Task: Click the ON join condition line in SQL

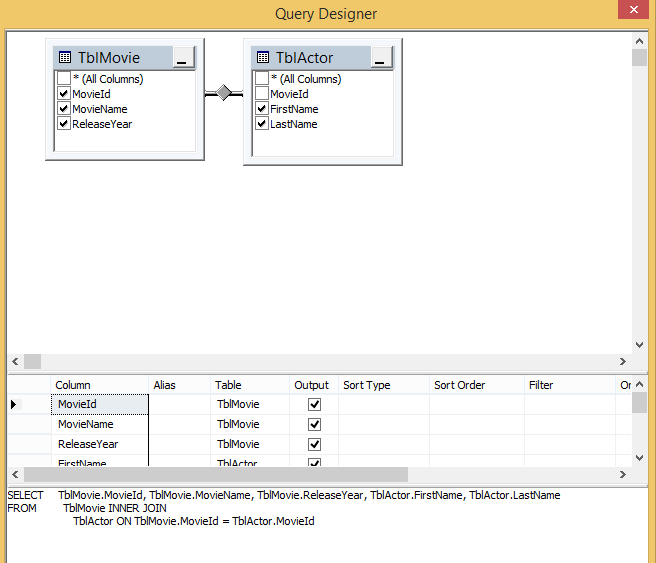Action: pos(194,521)
